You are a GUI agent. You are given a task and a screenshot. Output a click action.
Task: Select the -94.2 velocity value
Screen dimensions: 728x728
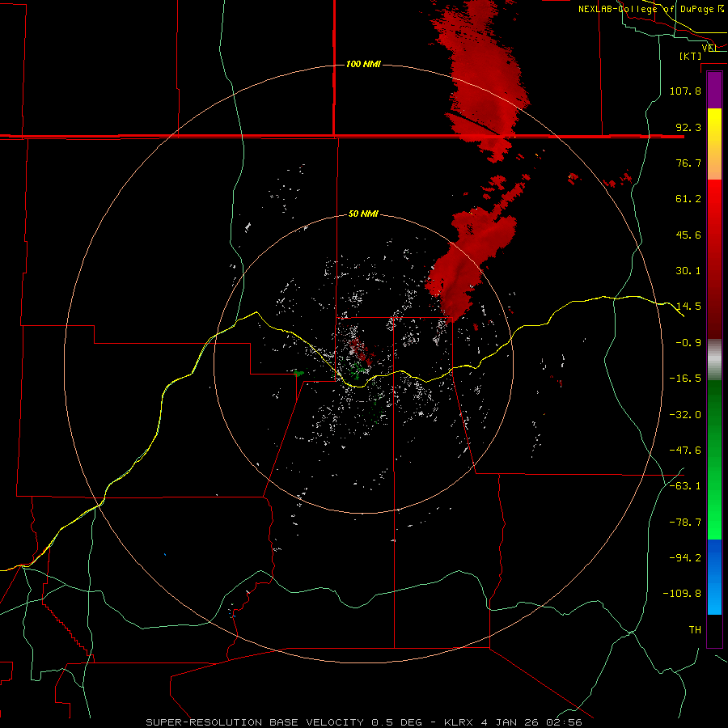click(685, 558)
